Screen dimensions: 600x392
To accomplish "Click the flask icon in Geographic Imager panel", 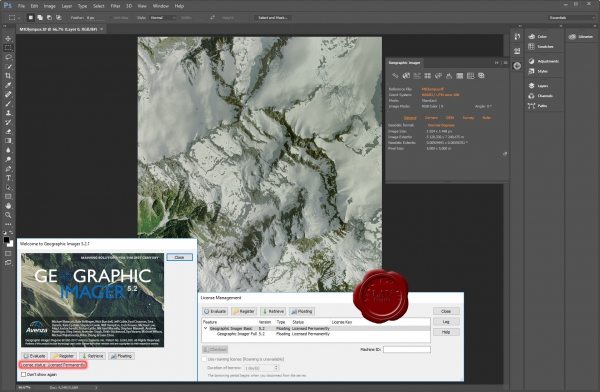I will pos(449,76).
